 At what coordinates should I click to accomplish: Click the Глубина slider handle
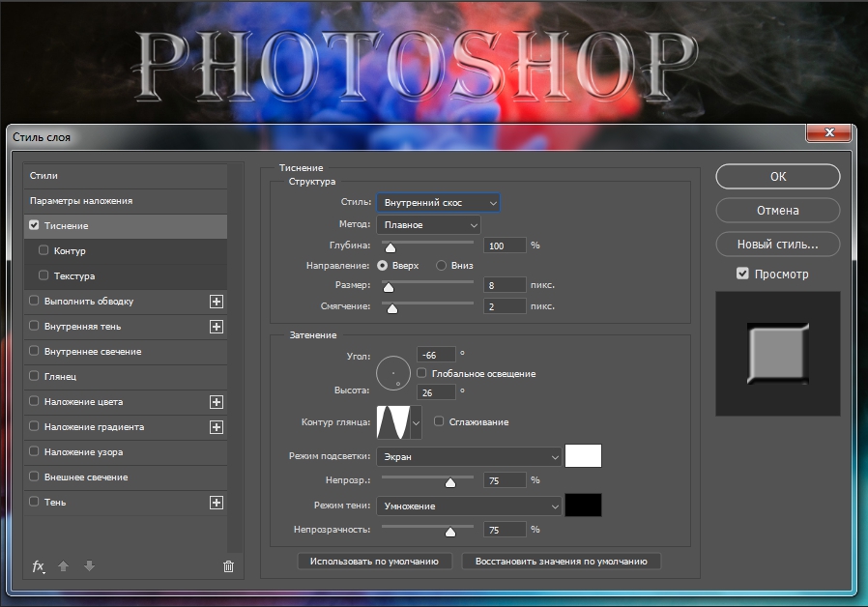[x=391, y=247]
